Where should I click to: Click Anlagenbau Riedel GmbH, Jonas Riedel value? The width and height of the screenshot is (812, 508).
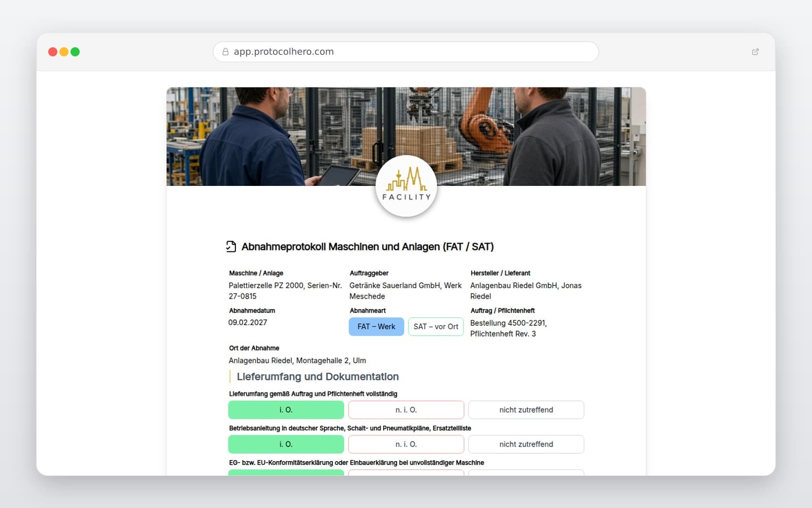[526, 291]
